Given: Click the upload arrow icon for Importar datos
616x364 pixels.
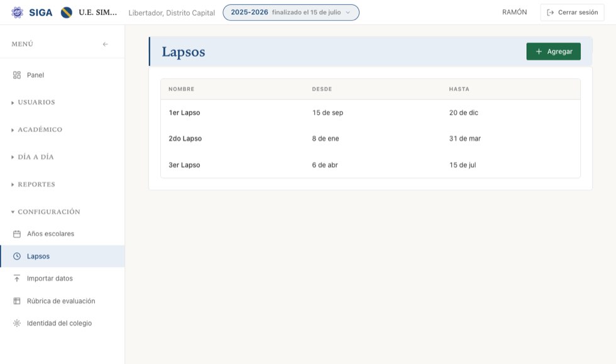Looking at the screenshot, I should click(17, 279).
